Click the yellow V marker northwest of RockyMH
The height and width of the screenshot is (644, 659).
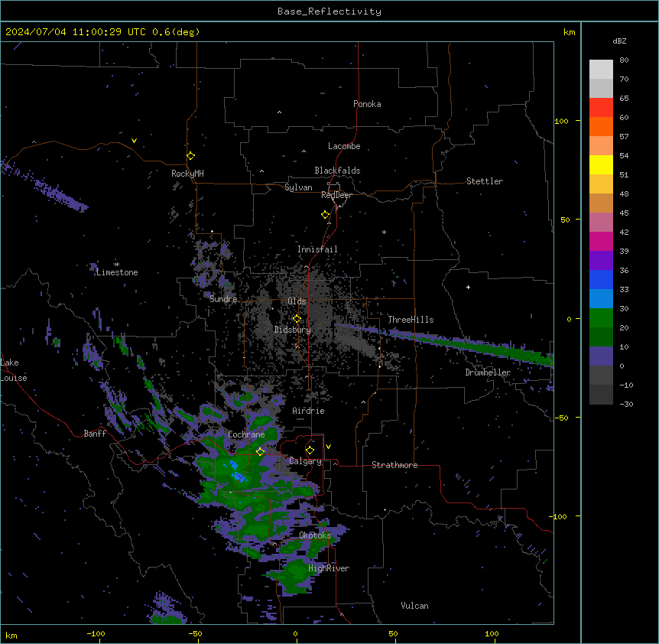pyautogui.click(x=134, y=141)
